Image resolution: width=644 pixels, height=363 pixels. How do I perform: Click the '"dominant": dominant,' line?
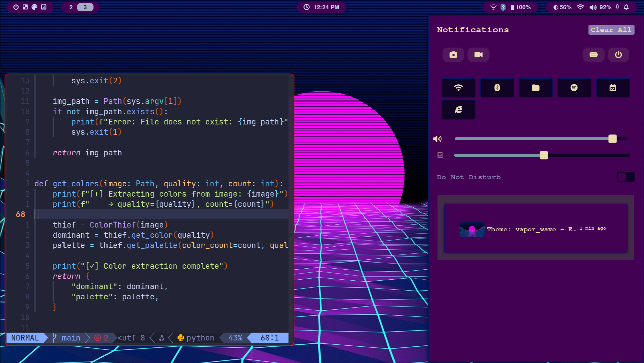click(x=119, y=286)
